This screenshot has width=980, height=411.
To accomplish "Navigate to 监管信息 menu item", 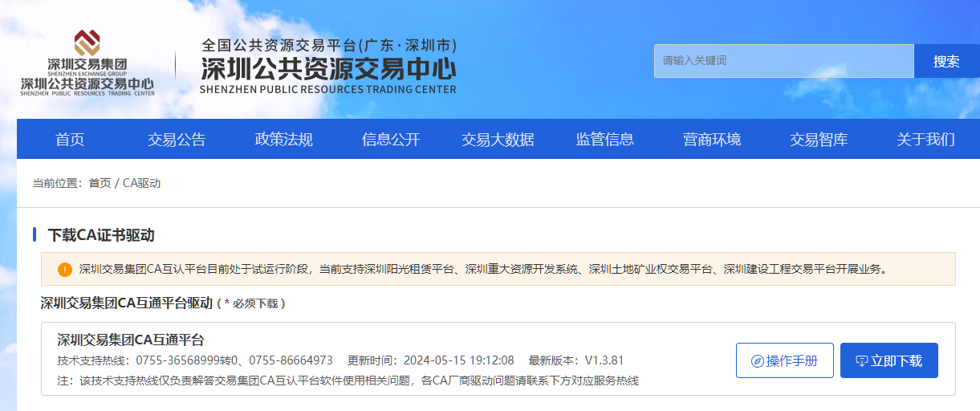I will click(x=604, y=140).
